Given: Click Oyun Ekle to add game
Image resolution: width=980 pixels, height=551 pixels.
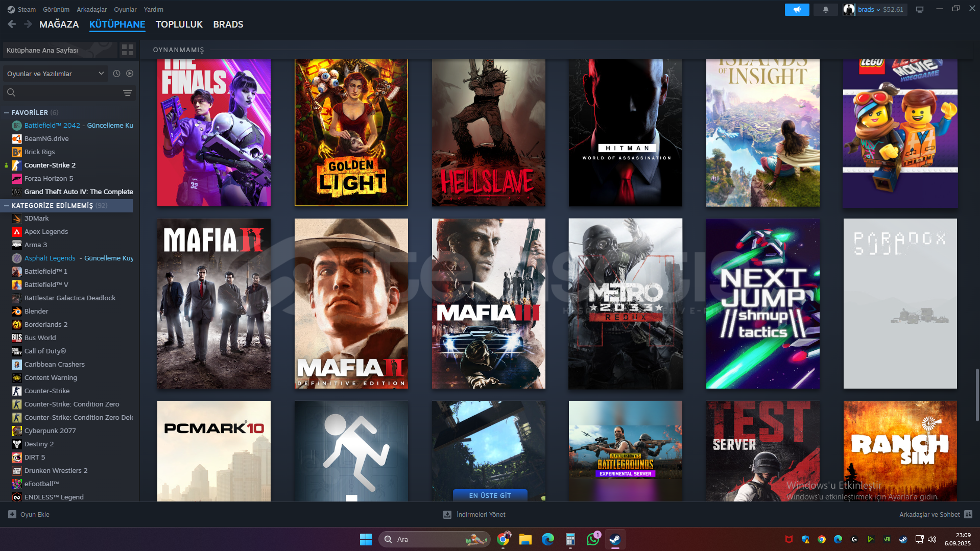Looking at the screenshot, I should [29, 514].
